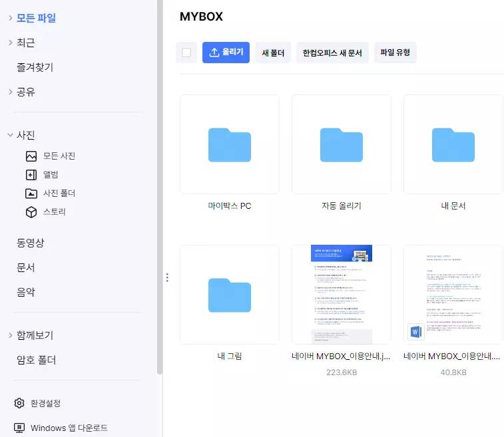
Task: Open 즐겨찾기 in the sidebar
Action: point(35,67)
